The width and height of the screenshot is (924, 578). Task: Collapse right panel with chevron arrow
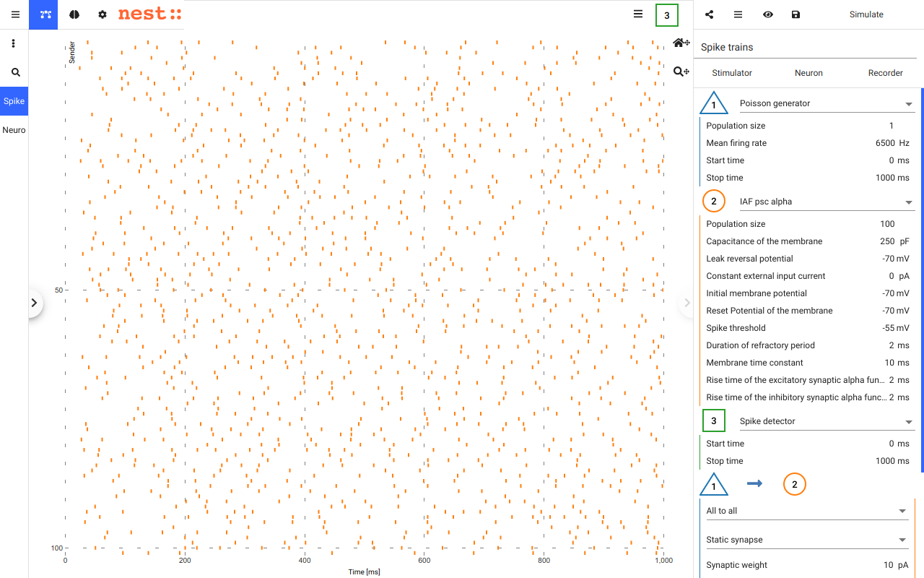[x=687, y=303]
